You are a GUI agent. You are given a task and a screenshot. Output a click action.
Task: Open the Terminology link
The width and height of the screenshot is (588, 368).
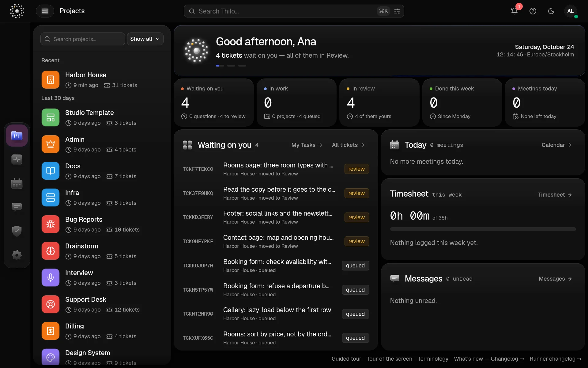[x=433, y=359]
